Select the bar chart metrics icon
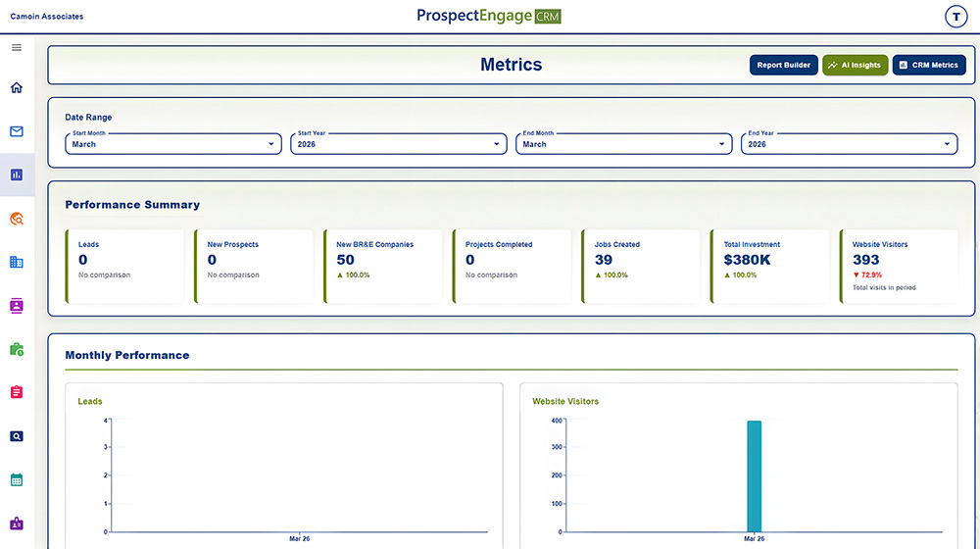Image resolution: width=980 pixels, height=549 pixels. 17,175
